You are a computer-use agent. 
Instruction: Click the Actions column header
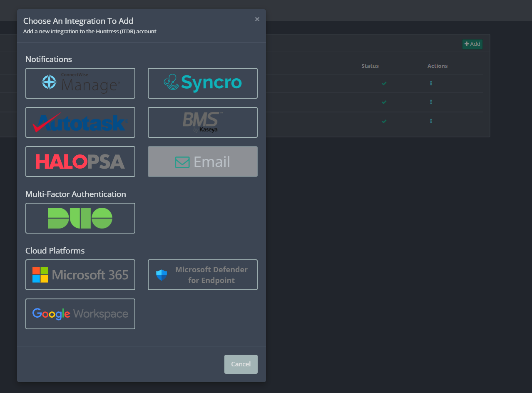pyautogui.click(x=438, y=66)
